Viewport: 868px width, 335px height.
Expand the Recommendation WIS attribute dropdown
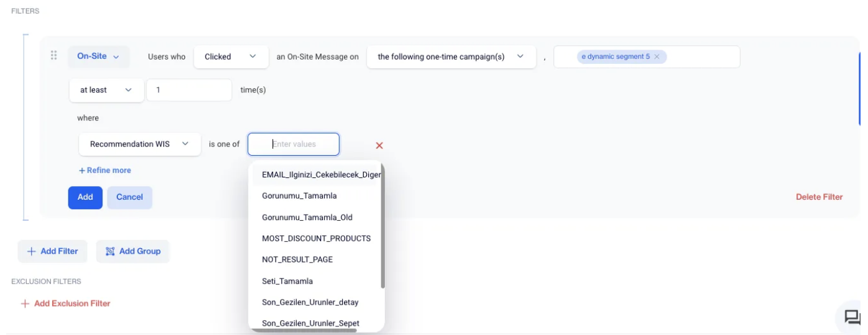pyautogui.click(x=140, y=144)
